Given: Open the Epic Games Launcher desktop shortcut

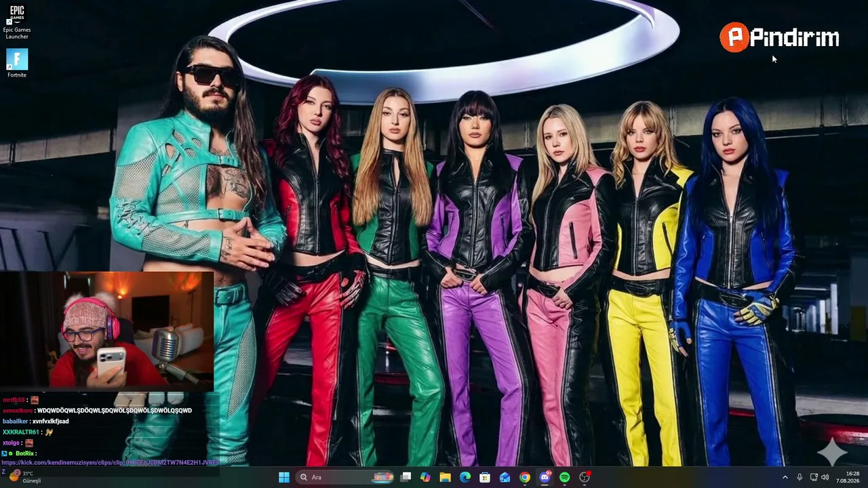Looking at the screenshot, I should tap(17, 21).
